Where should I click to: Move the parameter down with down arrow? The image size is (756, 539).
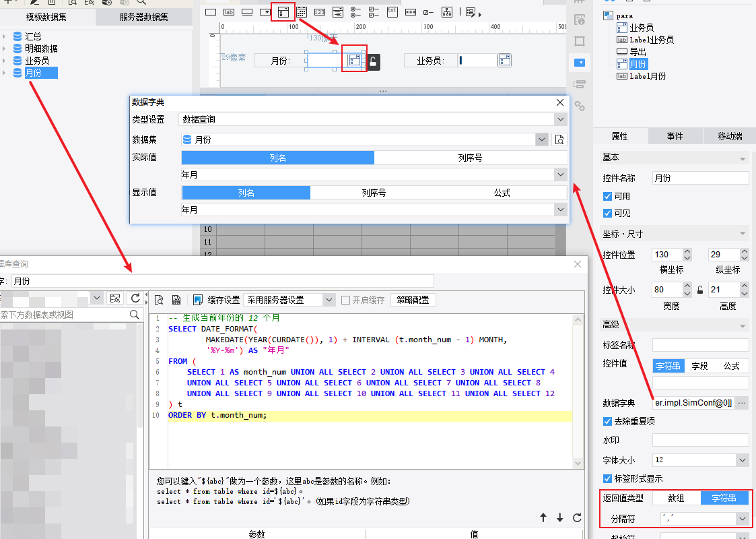(x=560, y=517)
